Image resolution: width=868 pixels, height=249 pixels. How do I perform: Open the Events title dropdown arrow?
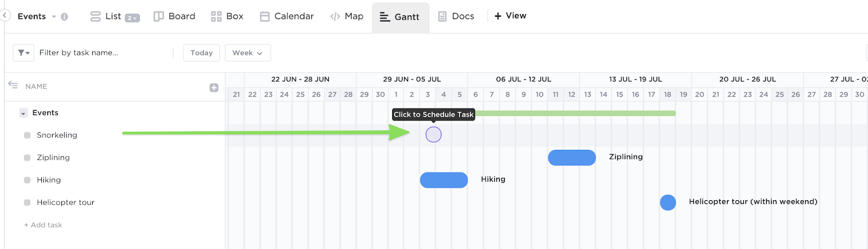pos(54,17)
